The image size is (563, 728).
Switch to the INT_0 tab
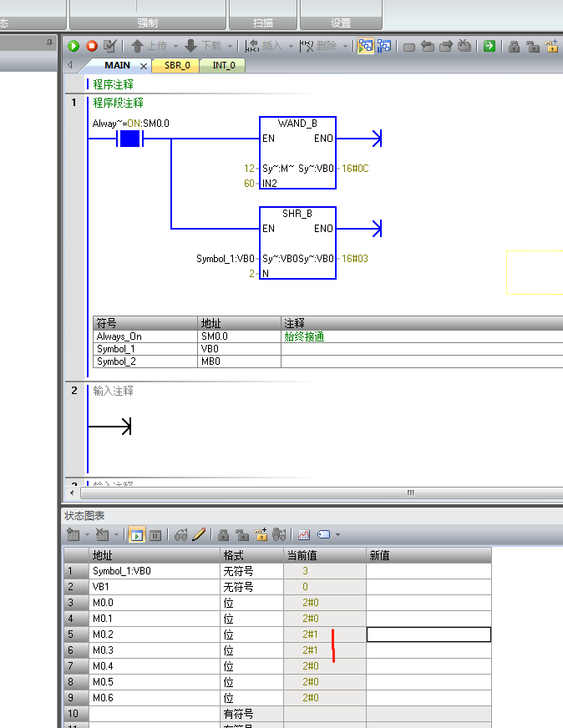point(223,65)
